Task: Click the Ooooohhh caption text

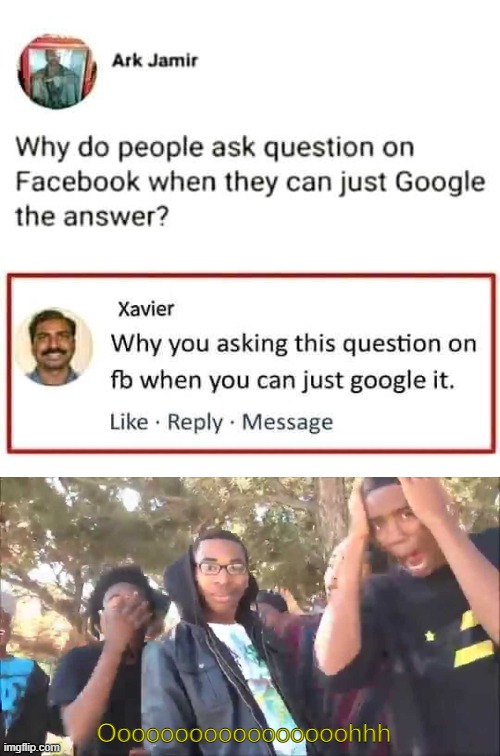Action: click(x=244, y=734)
